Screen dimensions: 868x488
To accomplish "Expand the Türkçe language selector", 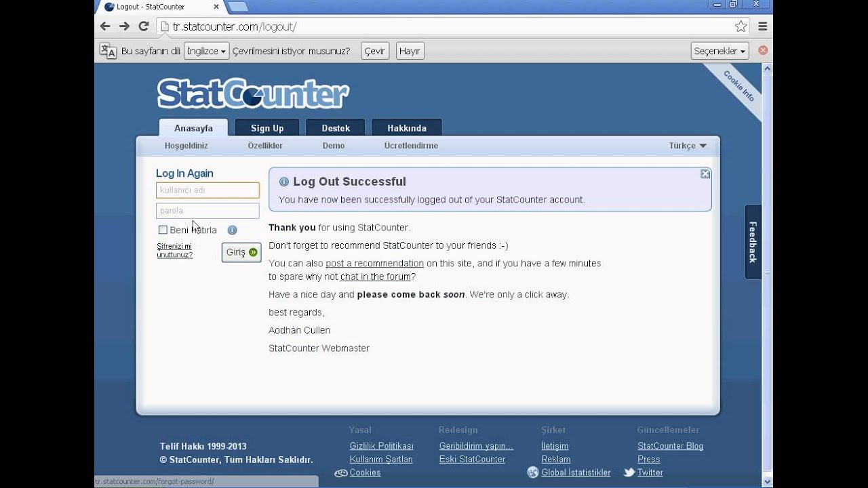I will pyautogui.click(x=688, y=146).
